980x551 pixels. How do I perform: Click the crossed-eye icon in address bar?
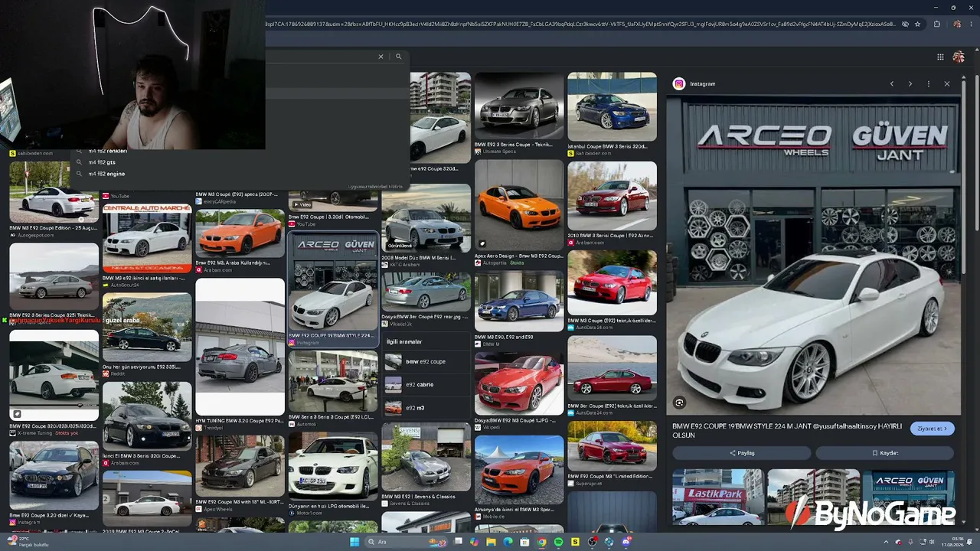tap(905, 24)
